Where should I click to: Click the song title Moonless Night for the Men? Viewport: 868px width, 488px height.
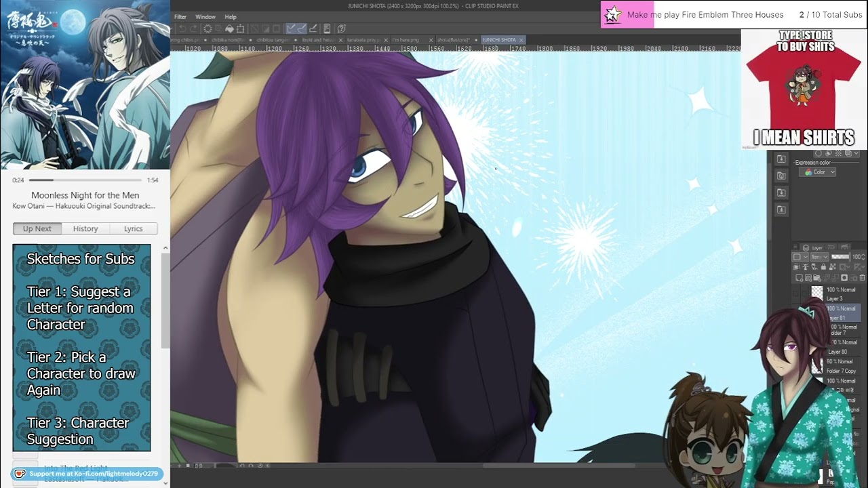point(85,195)
